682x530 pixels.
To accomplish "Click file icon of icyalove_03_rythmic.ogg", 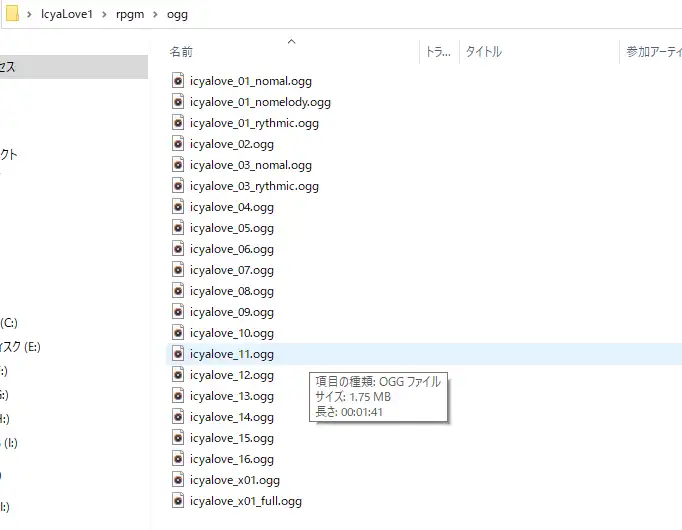I will coord(178,186).
